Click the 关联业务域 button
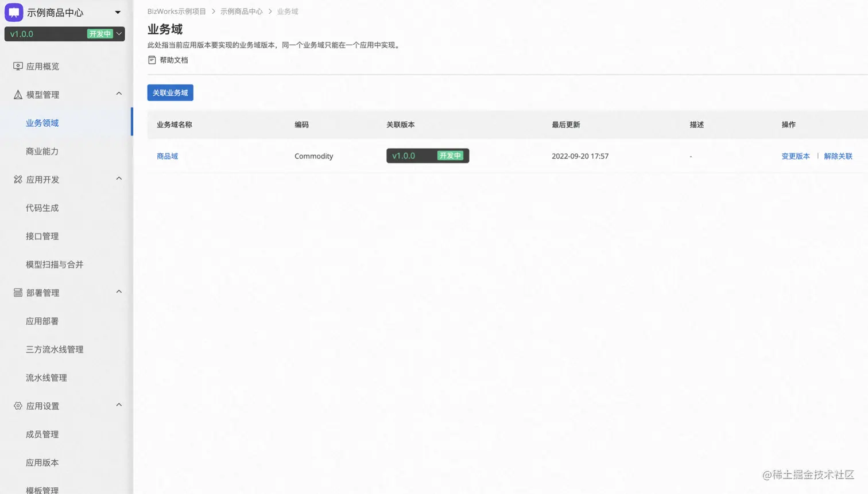Screen dimensions: 868x494 click(170, 93)
